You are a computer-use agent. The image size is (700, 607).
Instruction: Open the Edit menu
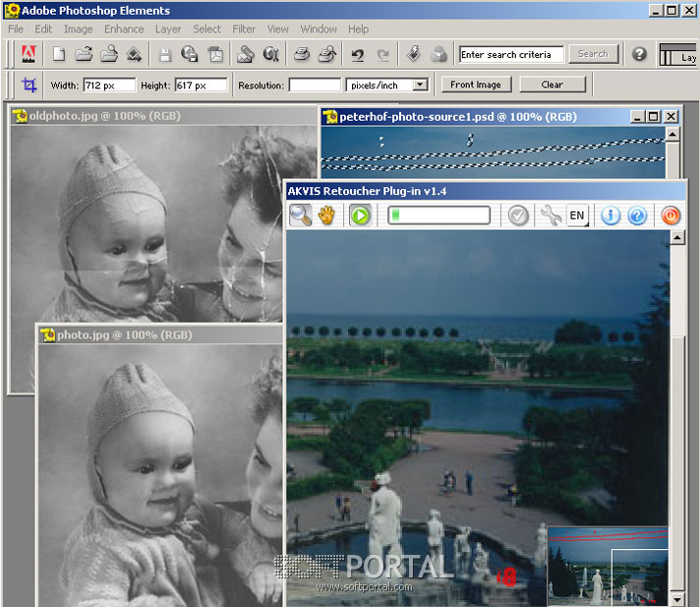point(43,30)
